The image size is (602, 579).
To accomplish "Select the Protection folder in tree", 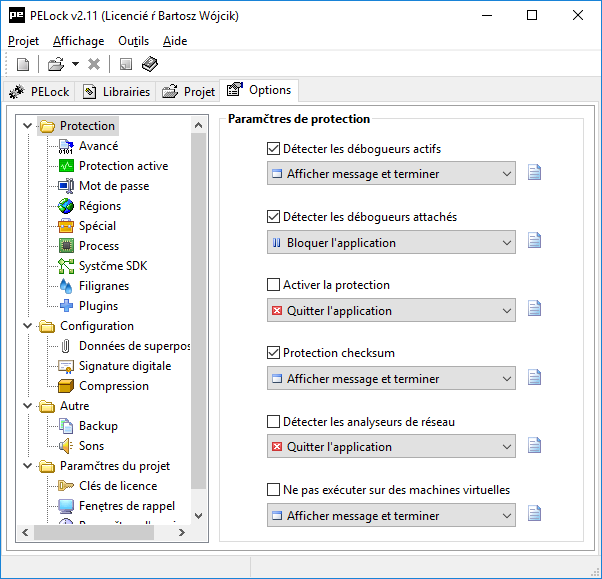I will point(78,126).
